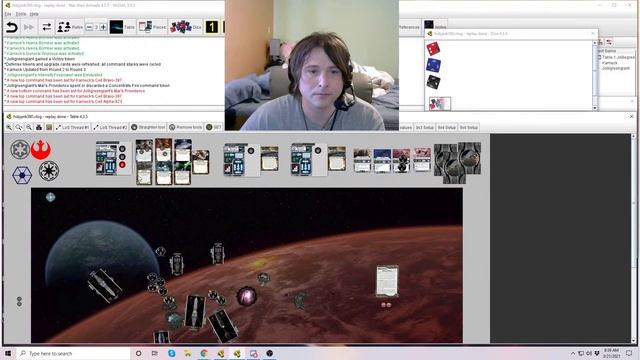Click the 3x3 Setup button
This screenshot has height=360, width=640.
click(x=425, y=127)
